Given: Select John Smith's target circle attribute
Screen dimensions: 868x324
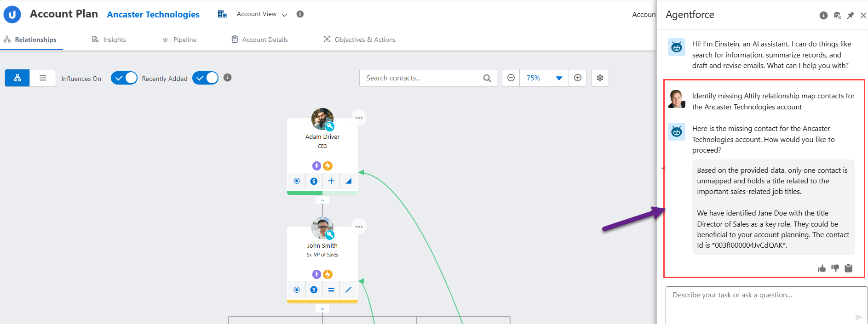Looking at the screenshot, I should (297, 290).
